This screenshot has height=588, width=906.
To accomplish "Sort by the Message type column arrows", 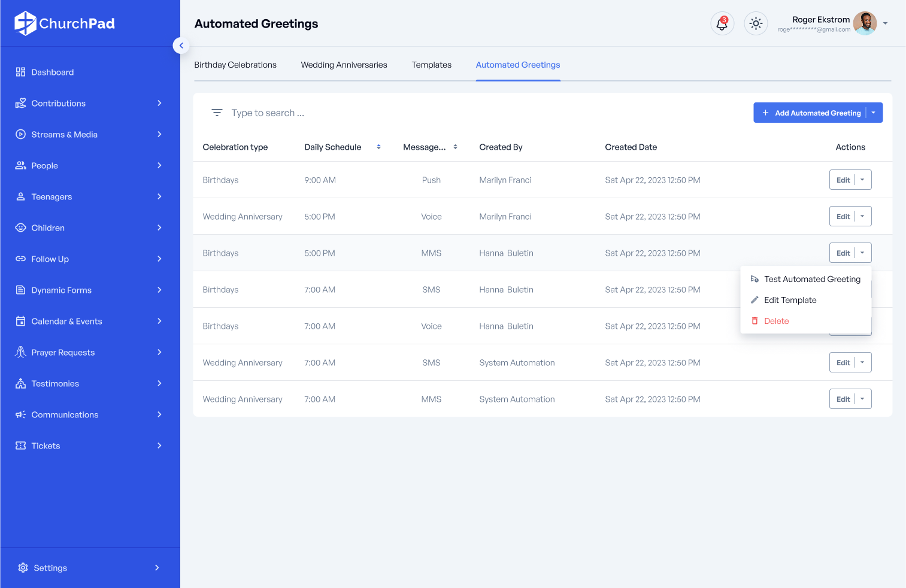I will [455, 147].
